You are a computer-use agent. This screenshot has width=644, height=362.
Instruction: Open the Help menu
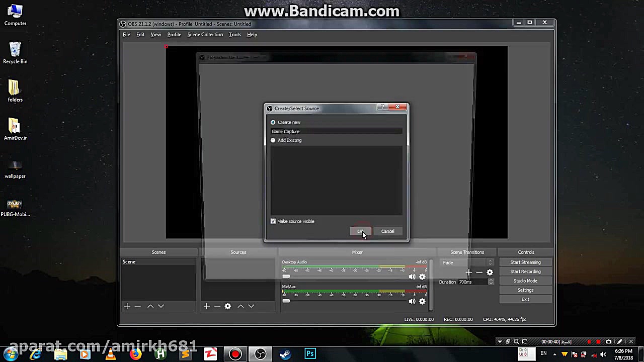coord(252,35)
